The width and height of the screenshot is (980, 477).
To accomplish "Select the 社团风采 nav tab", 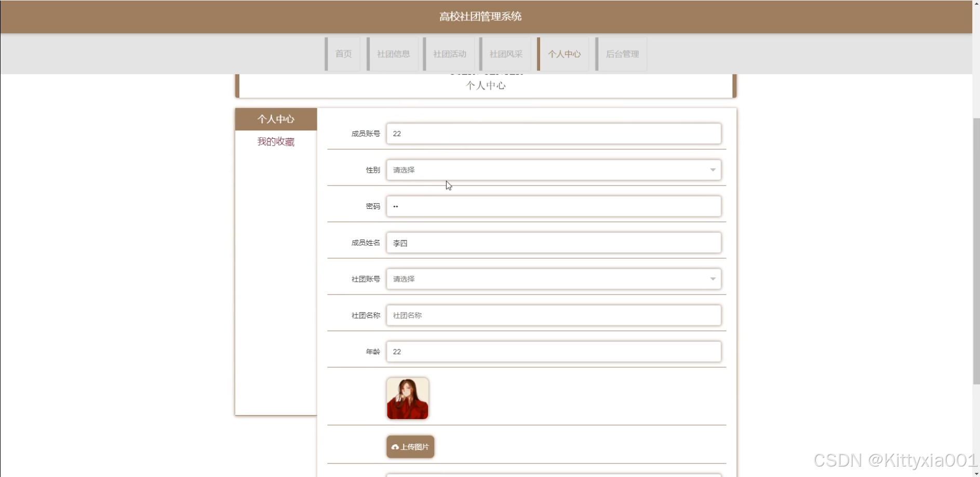I will coord(505,54).
